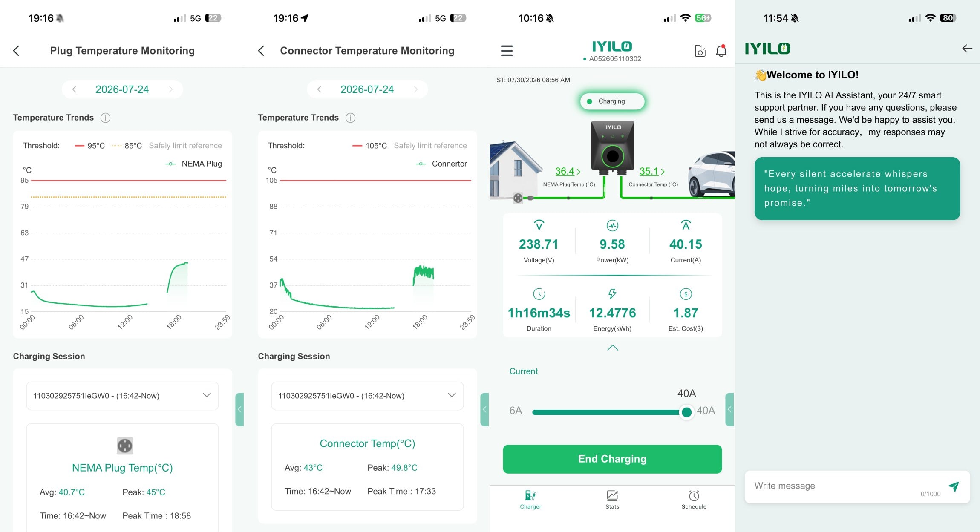
Task: Expand side drawer handle on charger screen
Action: [729, 409]
